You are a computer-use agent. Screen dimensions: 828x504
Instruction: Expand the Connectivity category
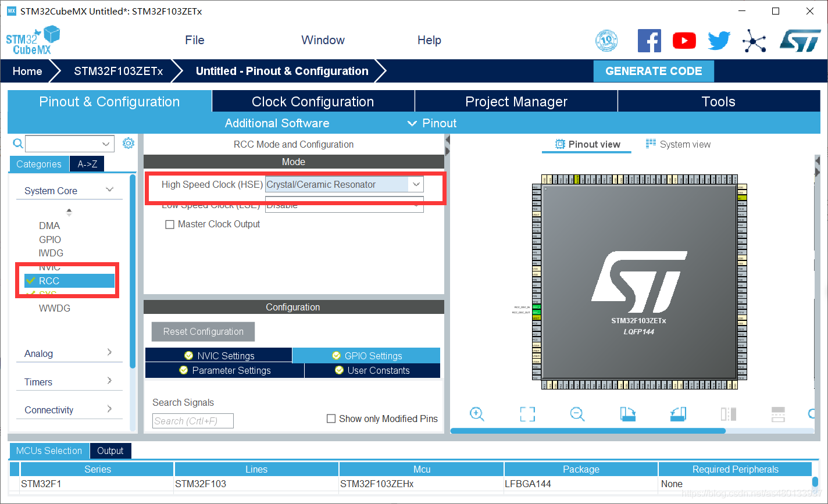[x=109, y=409]
